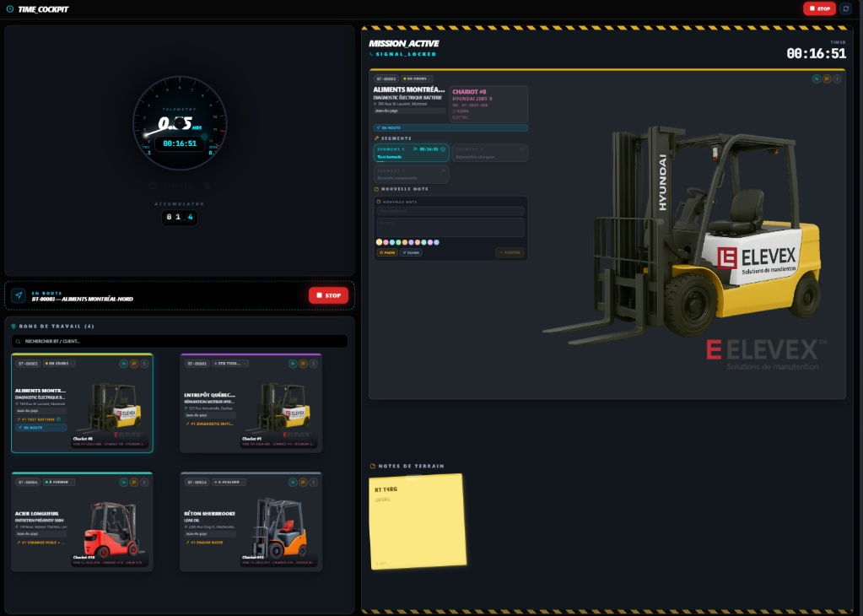Click the Chariot #8 info box
Viewport: 863px width, 616px height.
[488, 104]
